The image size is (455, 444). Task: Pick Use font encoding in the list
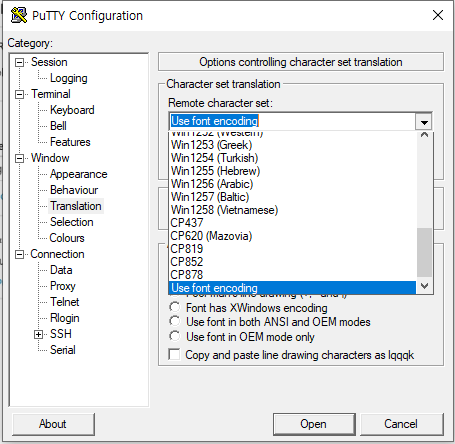293,288
